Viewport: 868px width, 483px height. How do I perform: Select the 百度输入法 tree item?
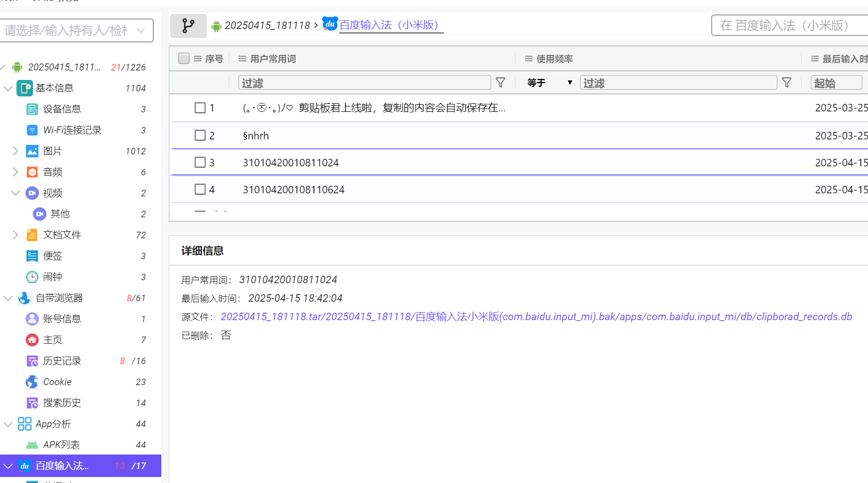(x=80, y=466)
